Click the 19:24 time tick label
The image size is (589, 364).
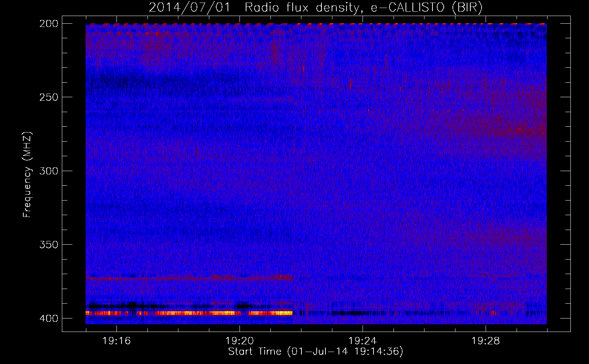[x=363, y=341]
